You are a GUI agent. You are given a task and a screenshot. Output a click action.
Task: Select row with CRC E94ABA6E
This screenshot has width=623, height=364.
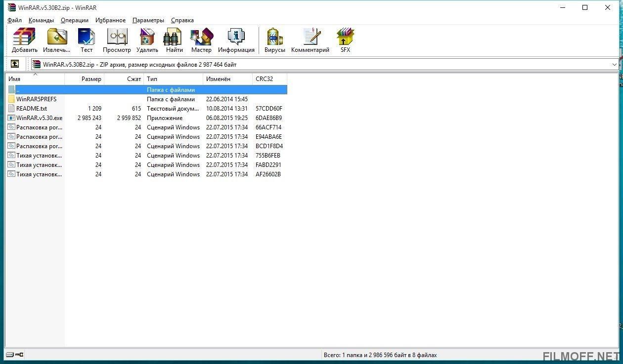[146, 136]
